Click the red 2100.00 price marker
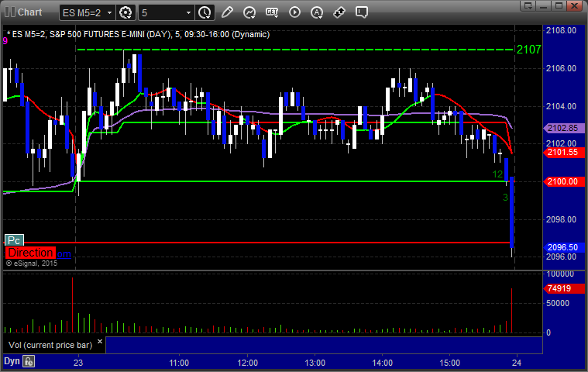Image resolution: width=588 pixels, height=372 pixels. pos(564,181)
